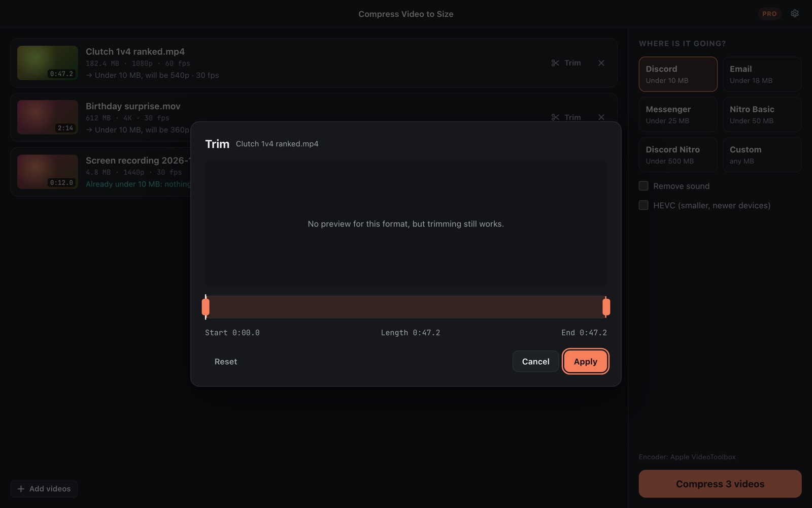
Task: Click the Add videos button
Action: click(44, 489)
